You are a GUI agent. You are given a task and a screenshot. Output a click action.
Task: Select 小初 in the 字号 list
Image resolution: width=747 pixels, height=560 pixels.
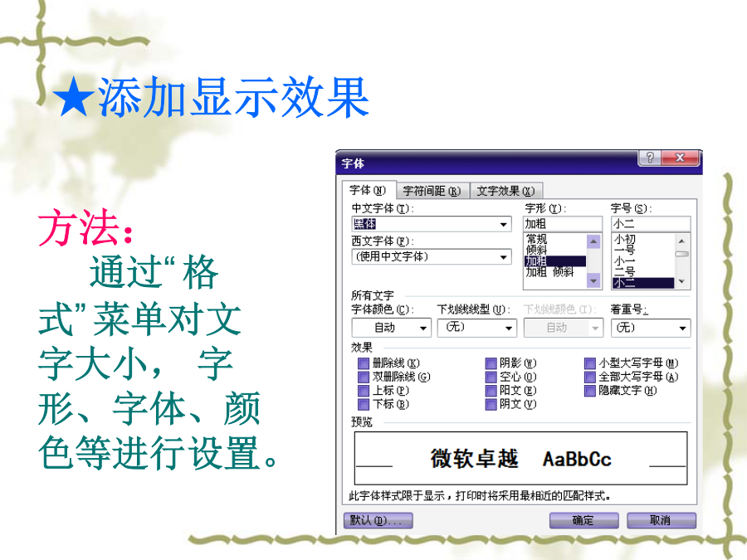pos(625,239)
